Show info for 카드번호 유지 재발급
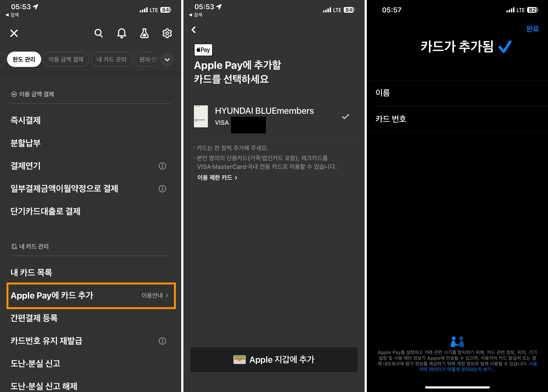The width and height of the screenshot is (548, 392). tap(162, 341)
